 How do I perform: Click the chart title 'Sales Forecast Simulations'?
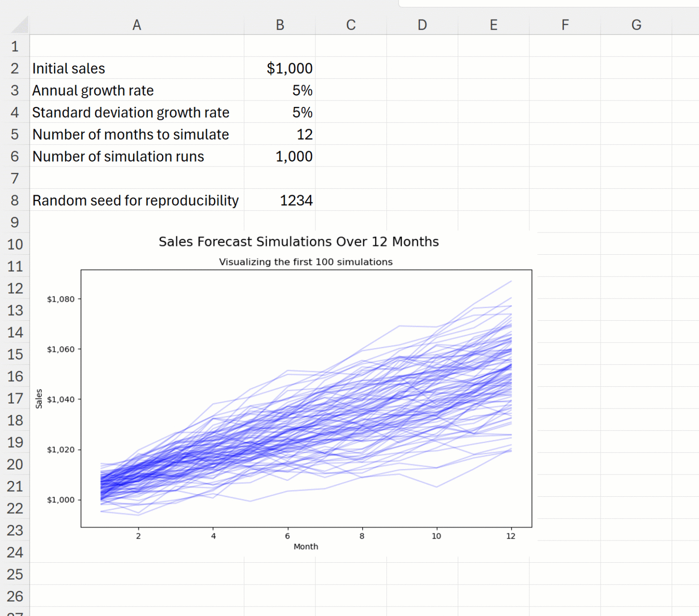tap(299, 242)
